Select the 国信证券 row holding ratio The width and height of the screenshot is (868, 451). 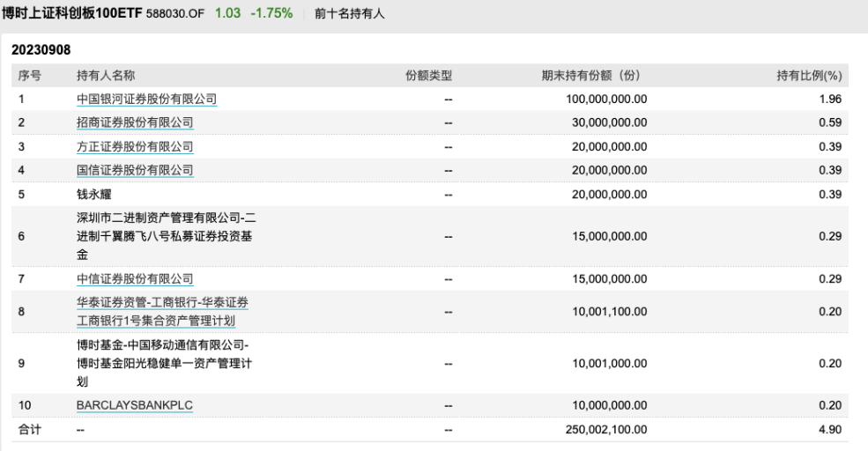point(830,170)
